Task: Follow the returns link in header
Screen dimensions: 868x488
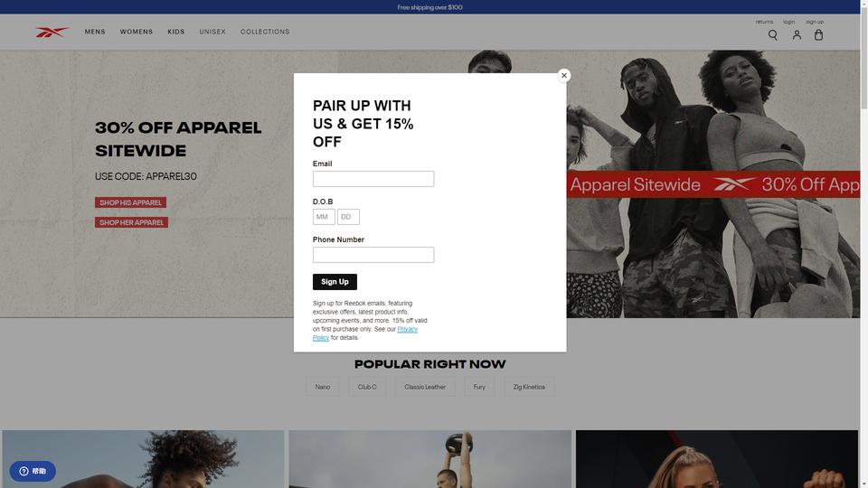Action: point(764,22)
